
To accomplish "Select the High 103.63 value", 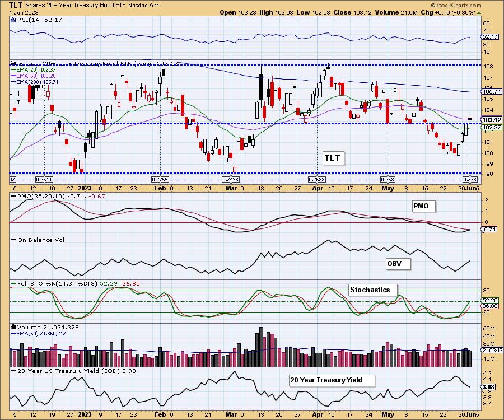I will [x=276, y=12].
